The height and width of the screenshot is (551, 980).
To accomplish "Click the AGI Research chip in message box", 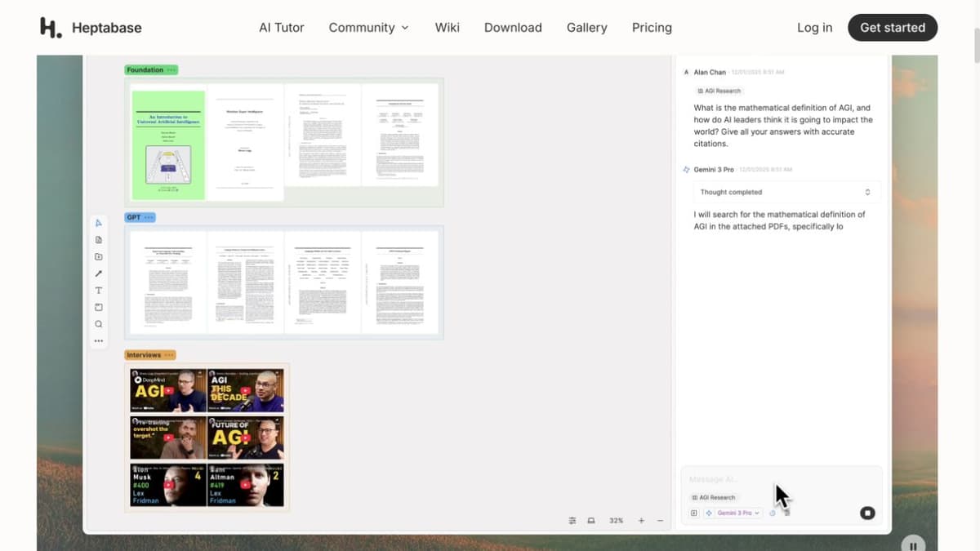I will pos(713,497).
